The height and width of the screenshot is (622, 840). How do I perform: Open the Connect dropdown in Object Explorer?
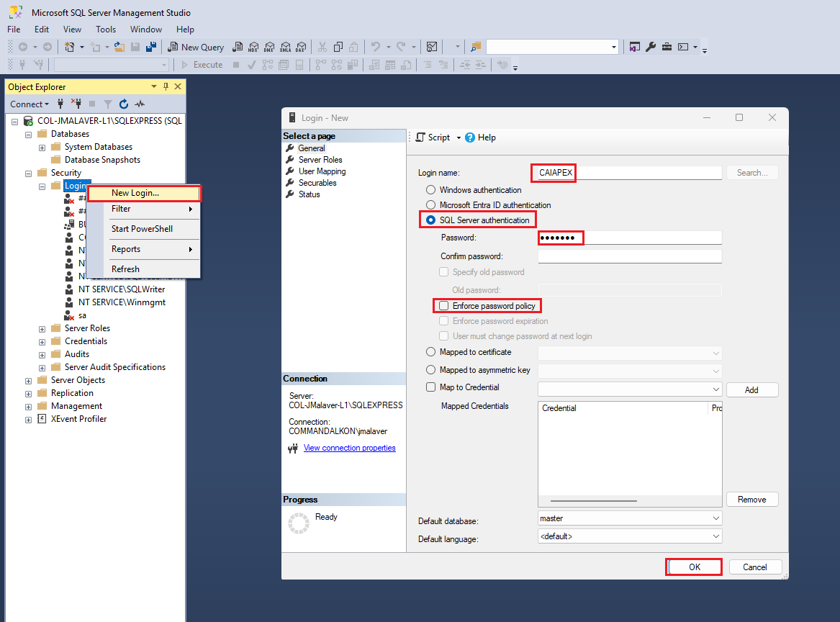[30, 104]
